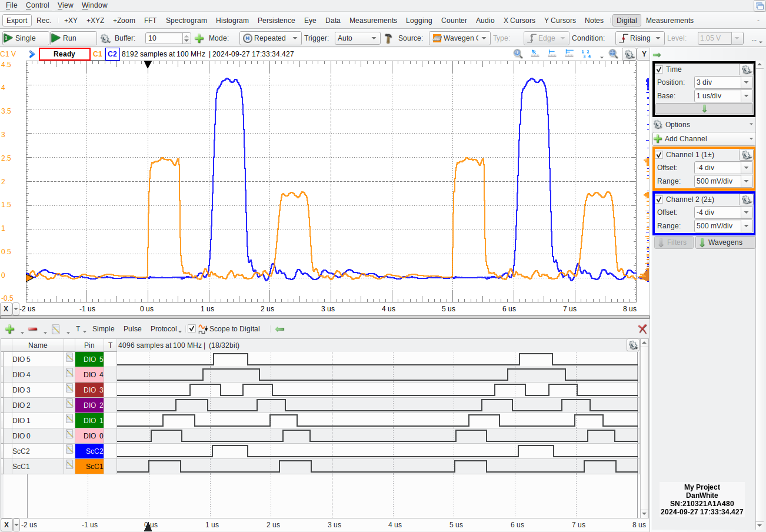The width and height of the screenshot is (766, 532).
Task: Open Spectrogram view
Action: tap(186, 21)
